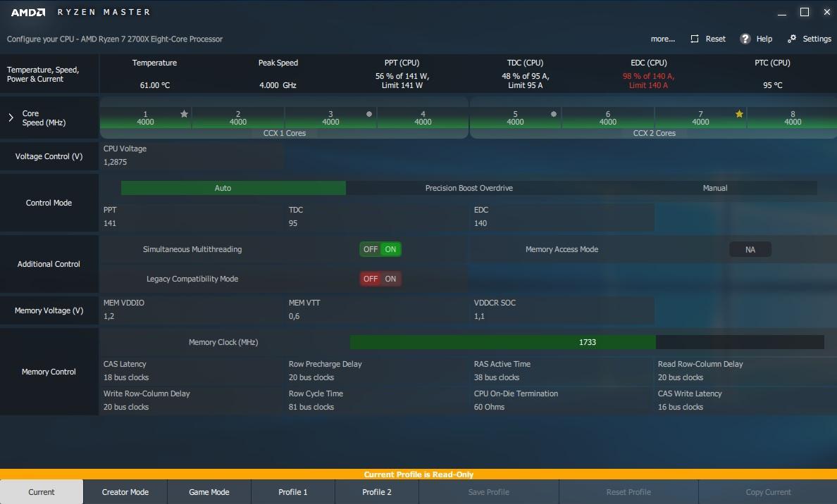
Task: Open the Memory Access Mode NA dropdown
Action: click(x=750, y=249)
